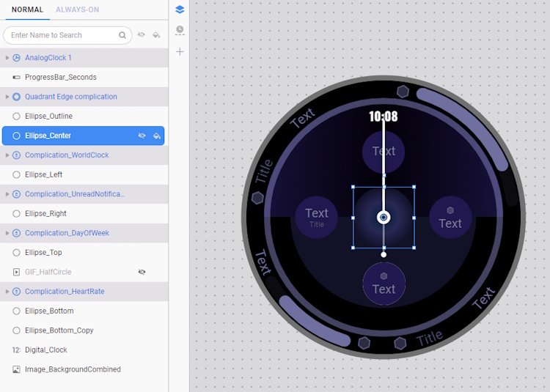The width and height of the screenshot is (550, 392).
Task: Click the Digital_Clock layer icon
Action: [x=16, y=350]
